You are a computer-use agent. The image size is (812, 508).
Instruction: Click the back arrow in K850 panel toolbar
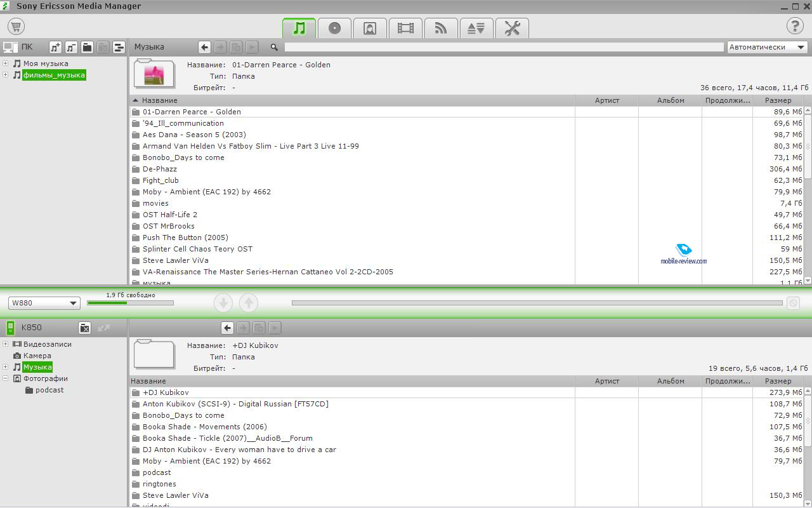228,328
